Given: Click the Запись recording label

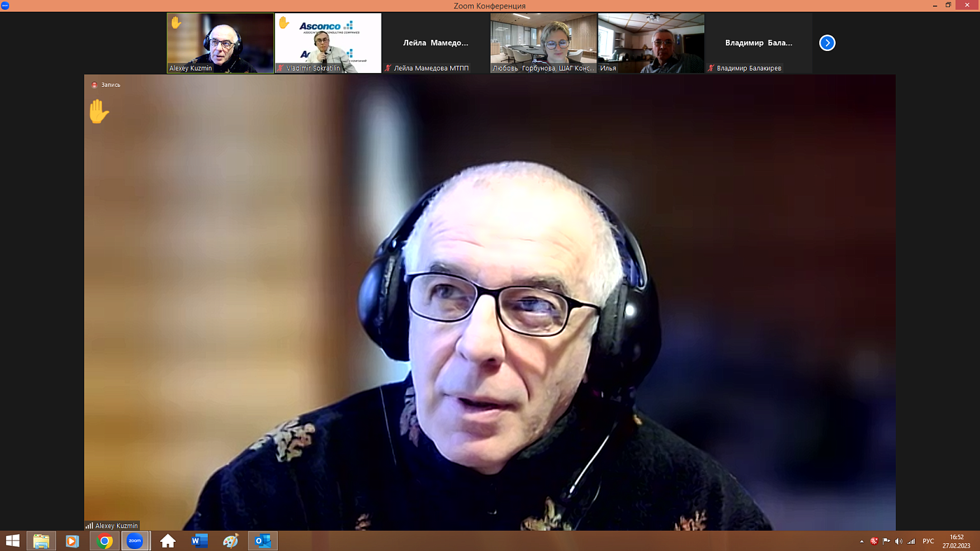Looking at the screenshot, I should 110,85.
